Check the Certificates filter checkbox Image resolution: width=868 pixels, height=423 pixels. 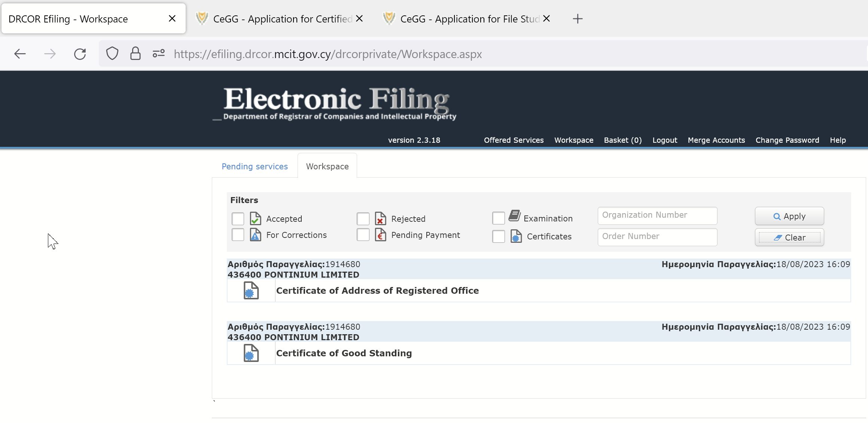(x=498, y=236)
